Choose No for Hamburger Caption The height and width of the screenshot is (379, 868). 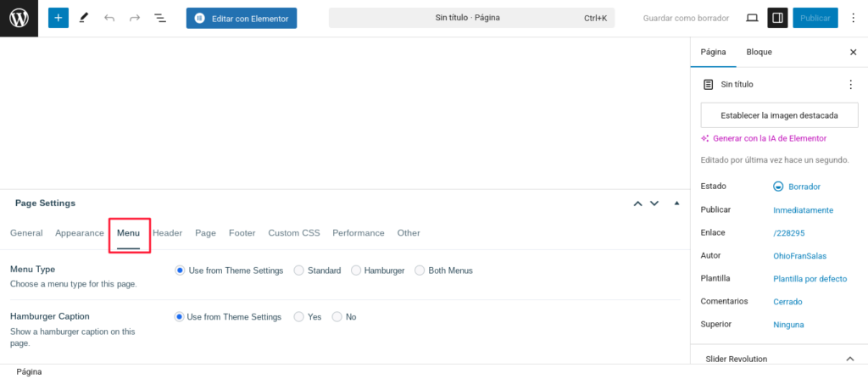[x=337, y=317]
